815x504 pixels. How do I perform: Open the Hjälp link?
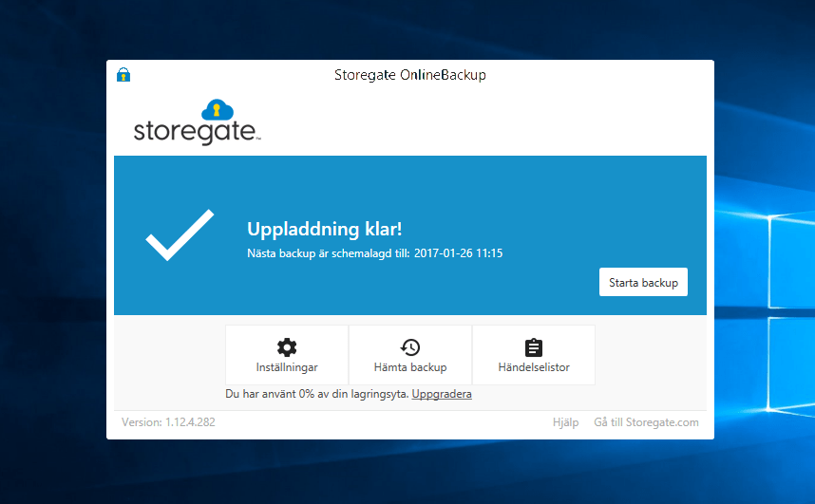coord(565,422)
